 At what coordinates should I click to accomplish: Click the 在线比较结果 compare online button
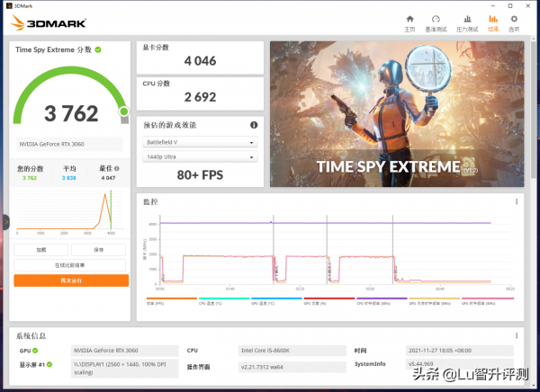coord(69,265)
